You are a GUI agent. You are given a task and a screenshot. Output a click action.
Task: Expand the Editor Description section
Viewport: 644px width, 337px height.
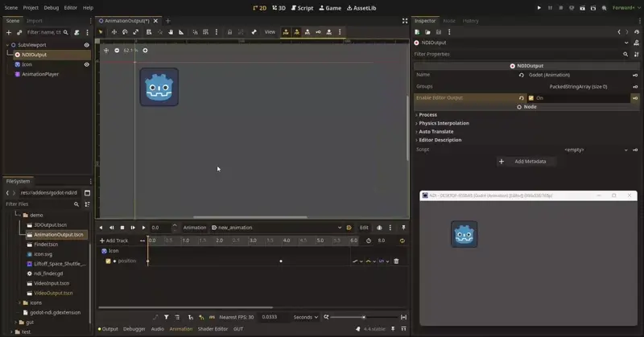pos(440,140)
